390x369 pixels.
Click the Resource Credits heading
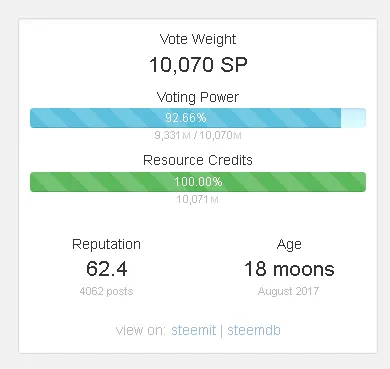tap(198, 160)
